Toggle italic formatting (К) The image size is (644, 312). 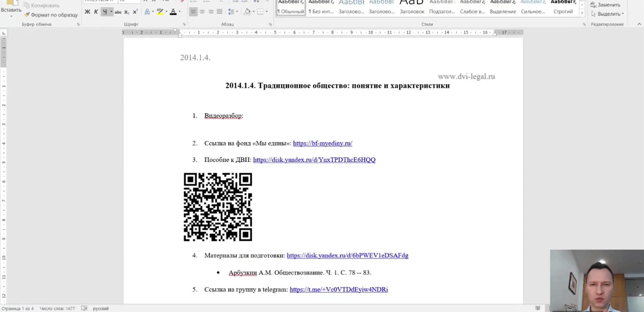click(x=96, y=12)
